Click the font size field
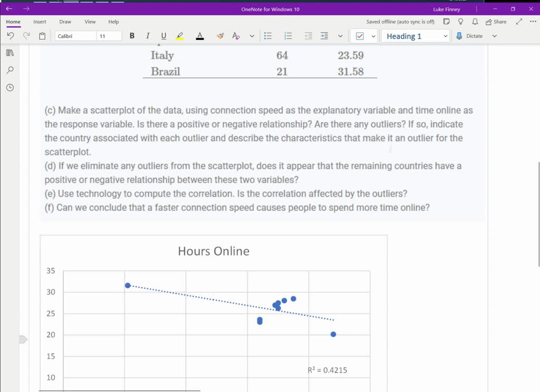The width and height of the screenshot is (540, 392). coord(109,36)
